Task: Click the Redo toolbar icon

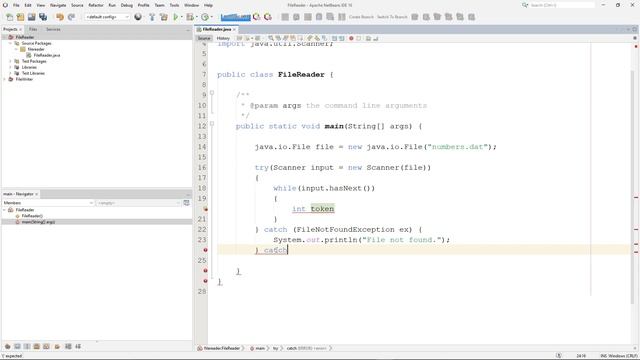Action: 71,17
